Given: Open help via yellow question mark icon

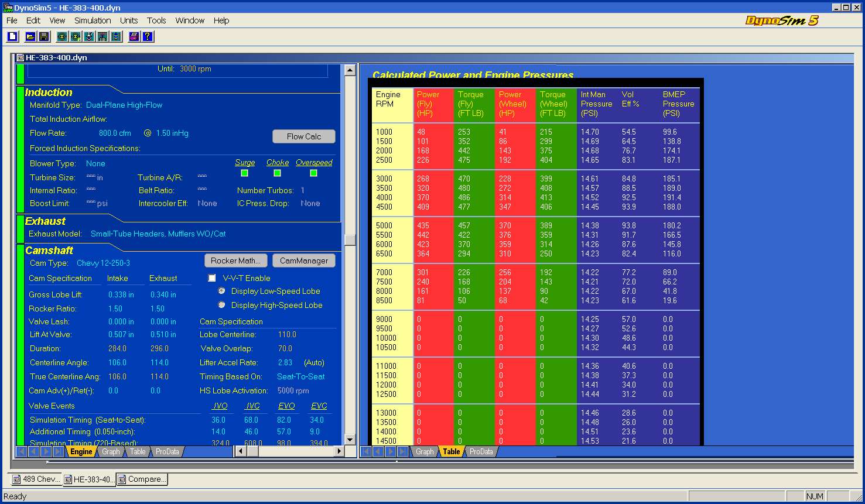Looking at the screenshot, I should [148, 36].
